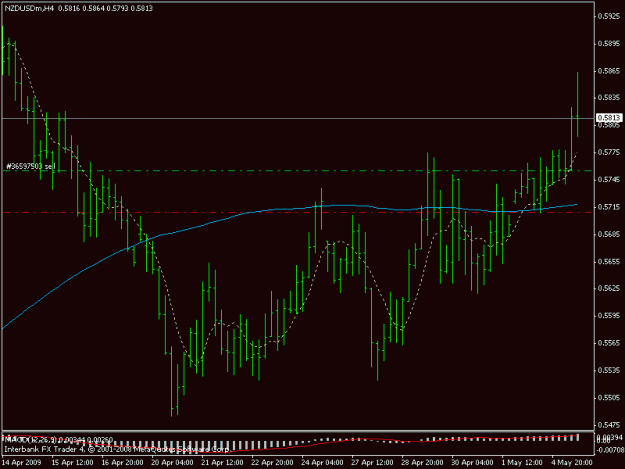Click price axis label 0.5835
This screenshot has height=469, width=625.
(x=609, y=98)
